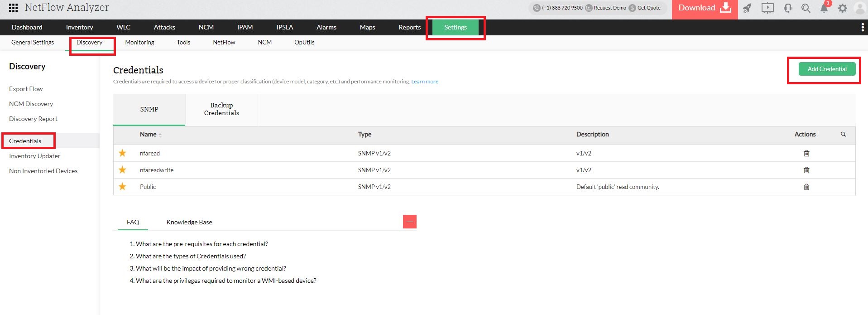Open the table search magnifier in the Actions column

(x=843, y=134)
